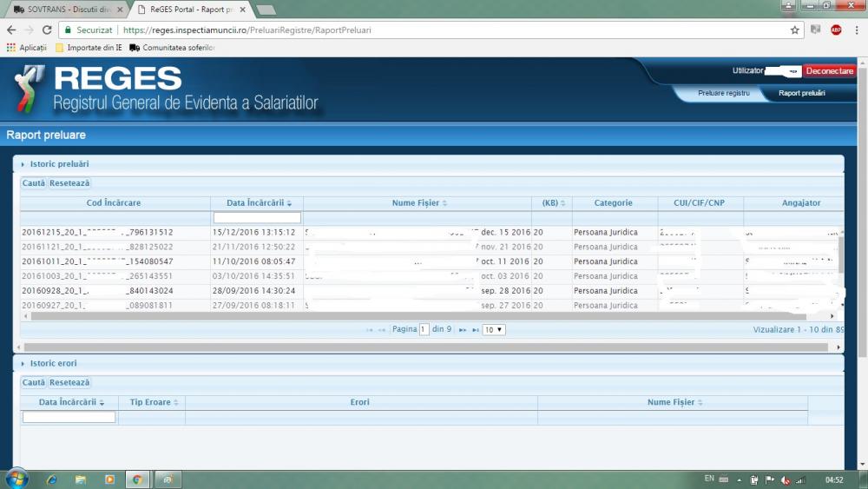The width and height of the screenshot is (868, 489).
Task: Open rows-per-page dropdown showing 10
Action: (x=494, y=330)
